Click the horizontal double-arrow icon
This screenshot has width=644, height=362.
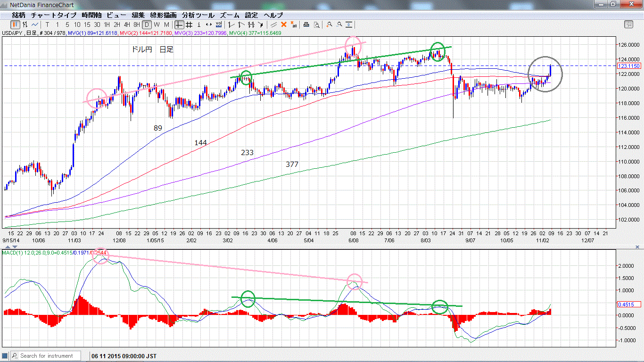(x=209, y=25)
